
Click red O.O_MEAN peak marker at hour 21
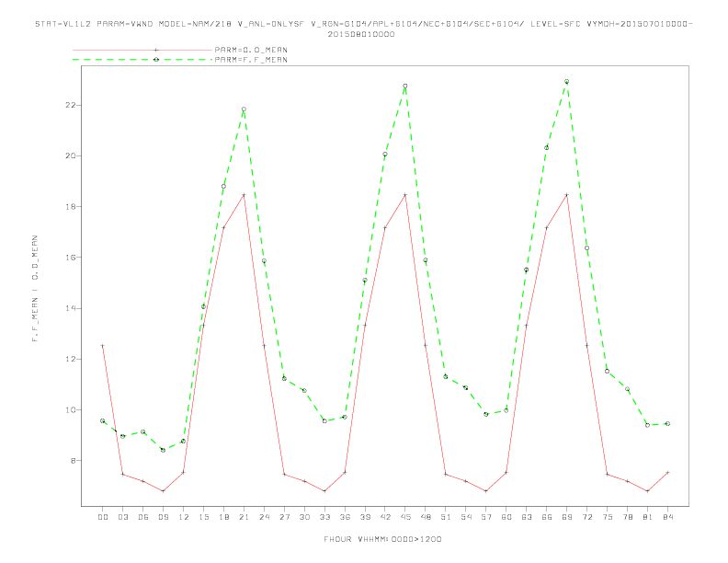click(244, 195)
